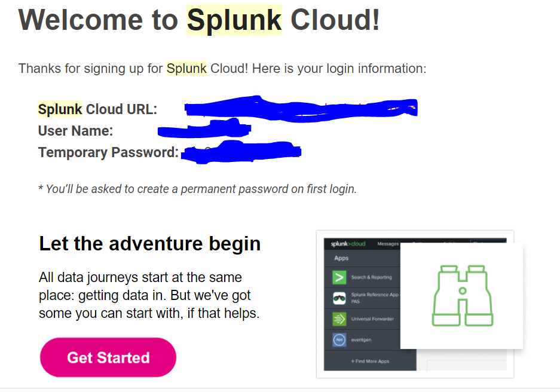The height and width of the screenshot is (392, 560).
Task: Click the Welcome to Splunk Cloud heading
Action: pyautogui.click(x=199, y=20)
